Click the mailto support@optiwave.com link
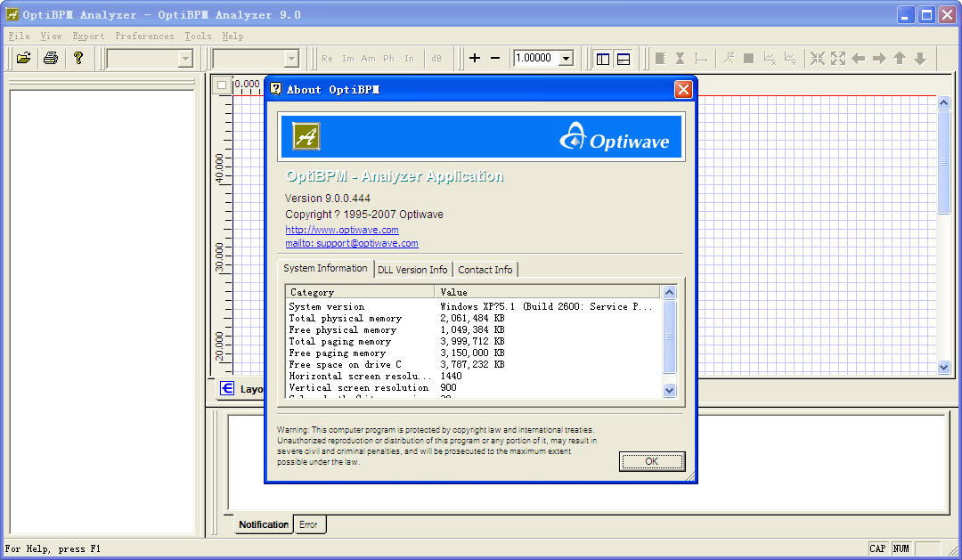The height and width of the screenshot is (560, 962). (352, 244)
